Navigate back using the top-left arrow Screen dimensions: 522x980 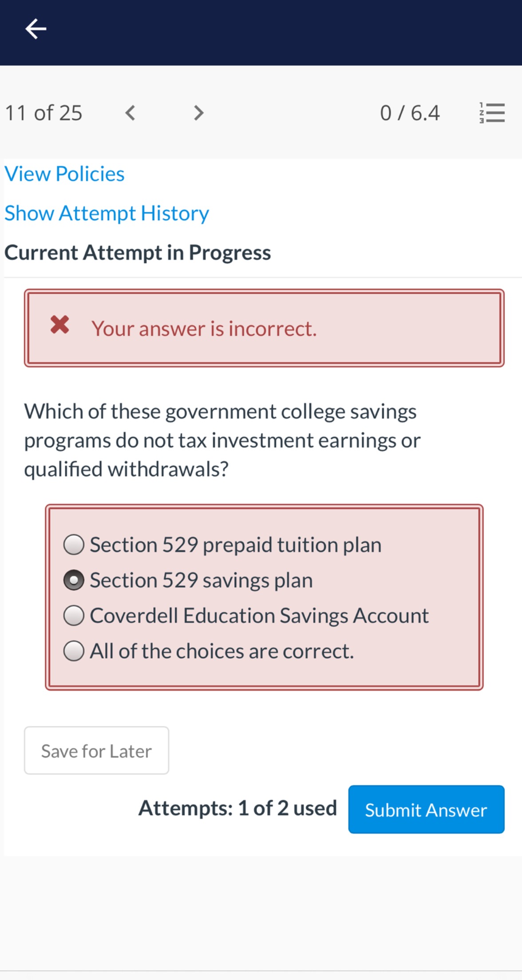pyautogui.click(x=35, y=29)
